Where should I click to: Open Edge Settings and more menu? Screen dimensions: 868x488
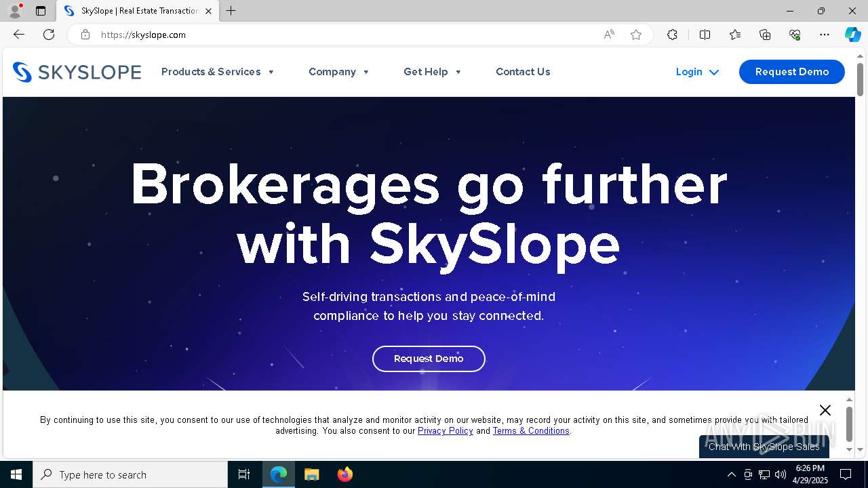click(825, 35)
